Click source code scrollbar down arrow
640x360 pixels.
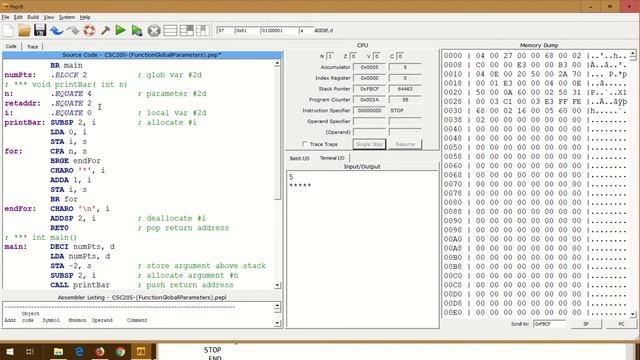click(277, 285)
